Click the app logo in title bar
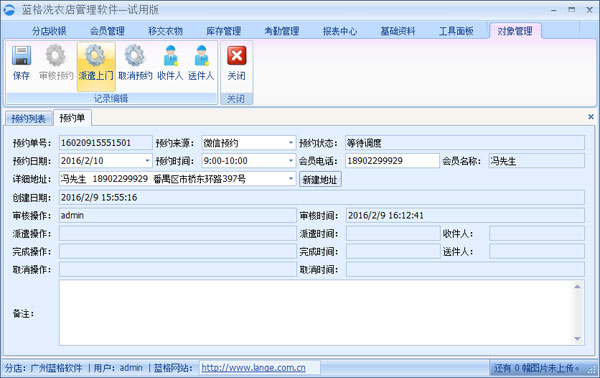 tap(9, 10)
